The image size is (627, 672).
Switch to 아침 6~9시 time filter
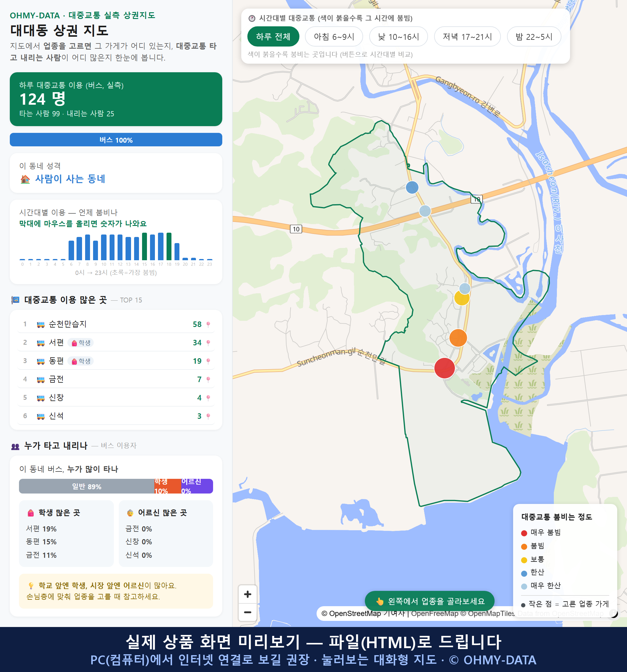click(334, 36)
